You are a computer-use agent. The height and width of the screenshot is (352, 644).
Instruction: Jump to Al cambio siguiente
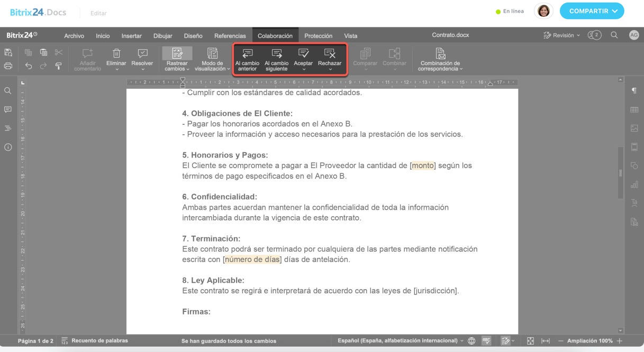click(x=276, y=59)
